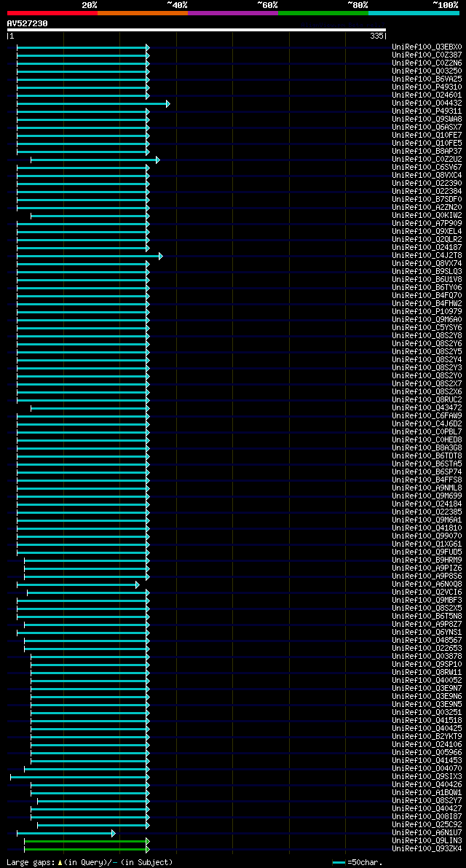Select label UniRef100_Q9SWA8

[x=427, y=120]
